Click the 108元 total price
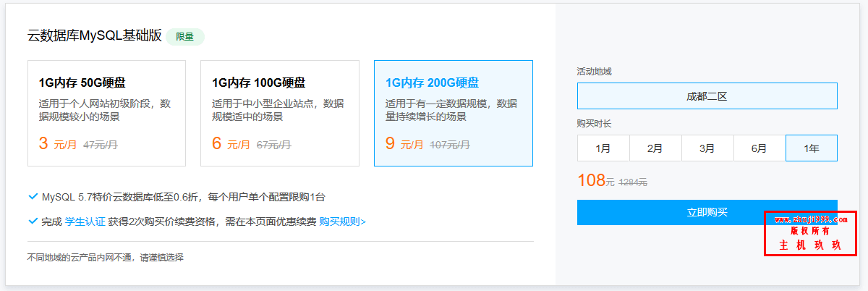The image size is (868, 291). coord(596,181)
